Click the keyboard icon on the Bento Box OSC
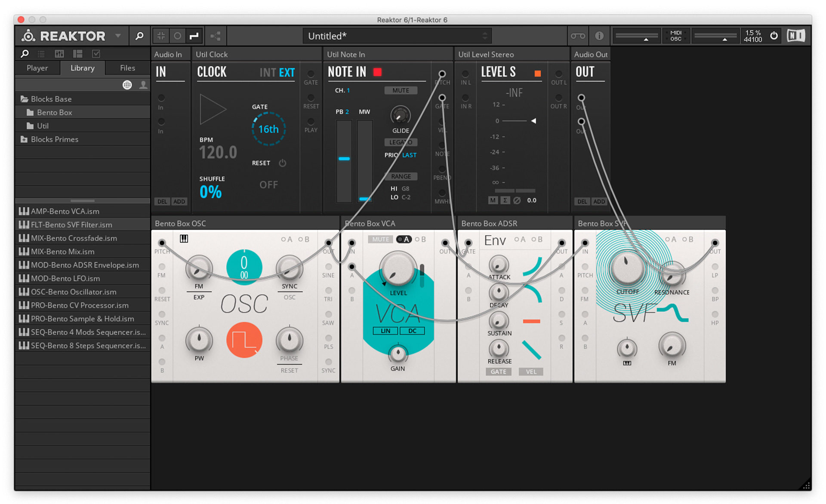 184,239
